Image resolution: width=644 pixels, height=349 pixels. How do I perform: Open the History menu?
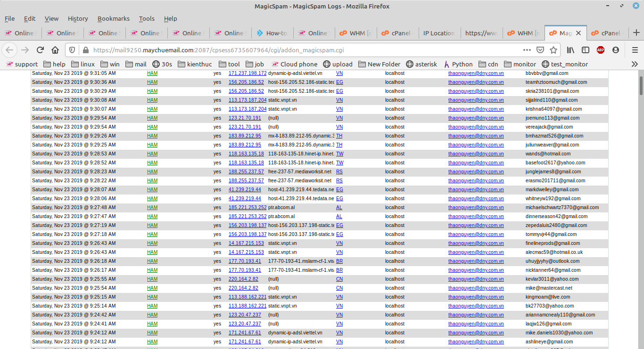[x=78, y=18]
